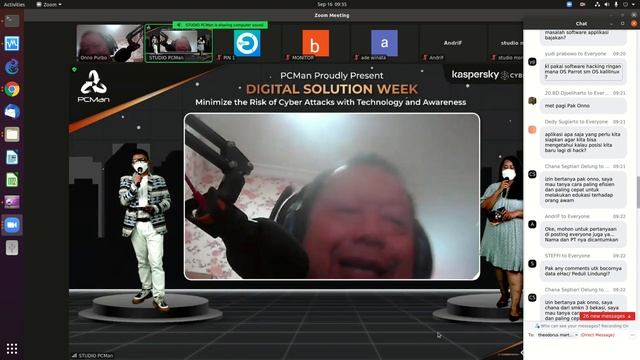Click Andrif's 'Oke, mohon untuk pertanyaan' message

(583, 234)
